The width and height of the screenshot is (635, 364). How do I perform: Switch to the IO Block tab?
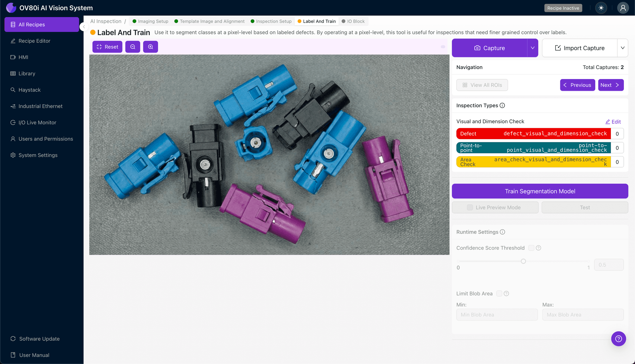(353, 21)
